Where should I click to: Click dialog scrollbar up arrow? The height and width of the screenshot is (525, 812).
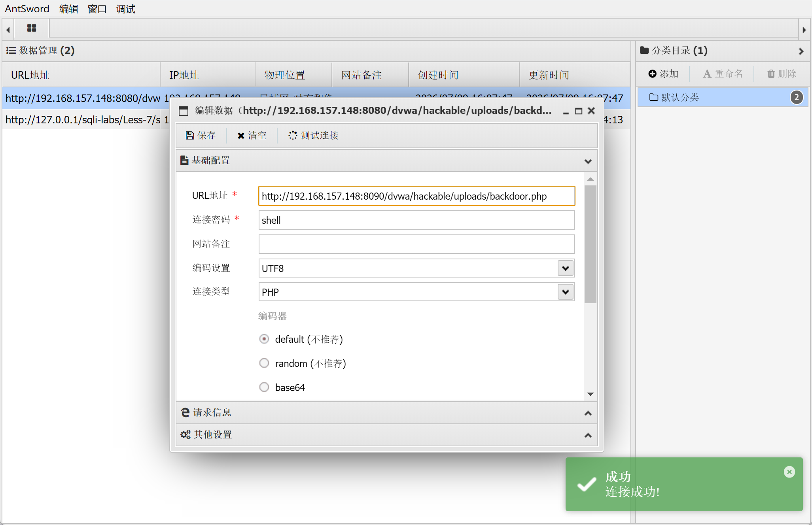tap(590, 179)
